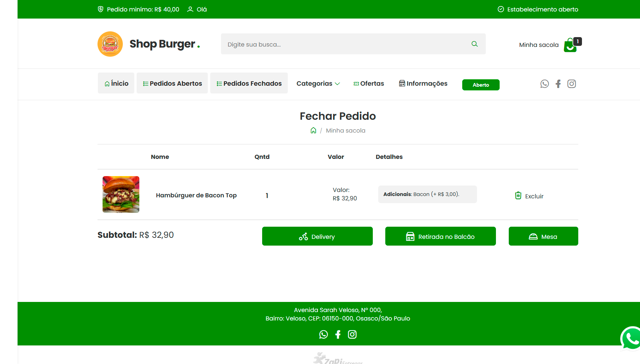640x364 pixels.
Task: Click the footer Facebook icon
Action: (x=338, y=334)
